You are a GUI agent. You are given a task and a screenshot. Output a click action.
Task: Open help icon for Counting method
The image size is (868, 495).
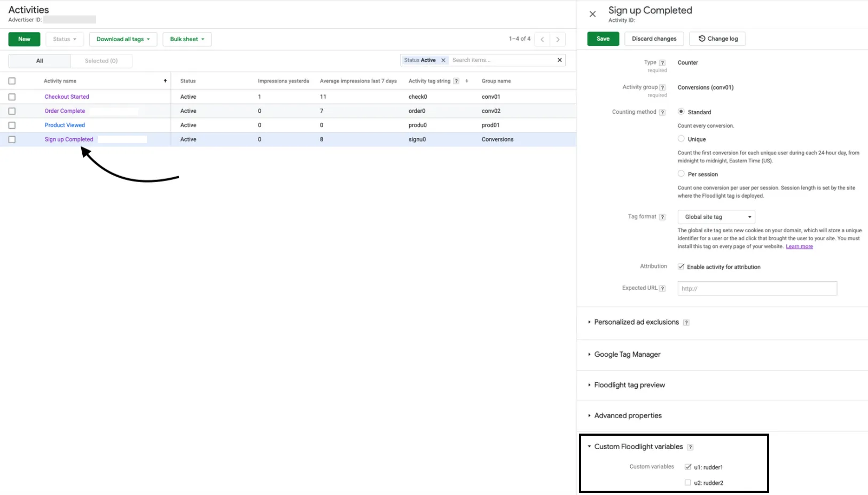pyautogui.click(x=662, y=112)
